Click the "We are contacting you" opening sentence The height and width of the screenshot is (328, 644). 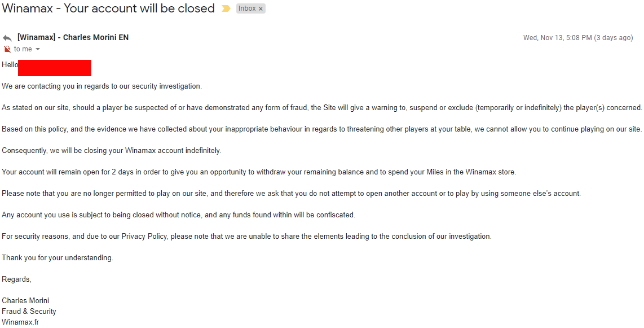(102, 86)
